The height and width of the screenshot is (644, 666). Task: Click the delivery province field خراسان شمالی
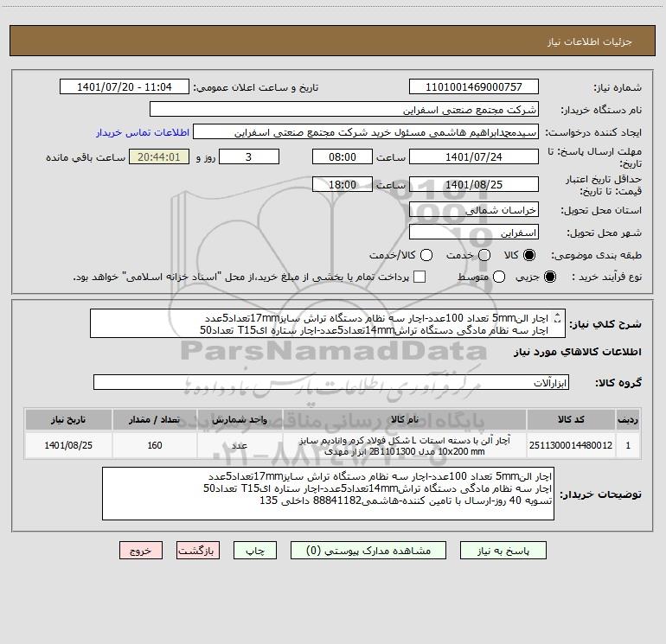[x=474, y=209]
